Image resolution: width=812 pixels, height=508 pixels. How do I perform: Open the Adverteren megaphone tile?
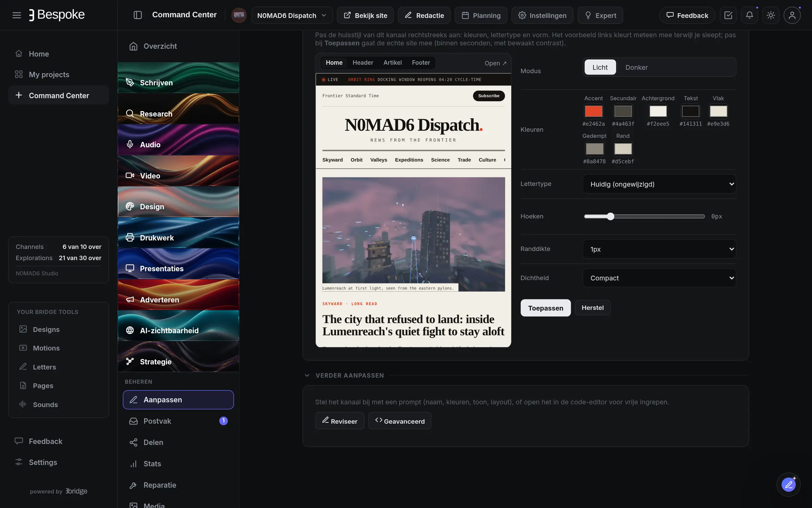tap(178, 295)
